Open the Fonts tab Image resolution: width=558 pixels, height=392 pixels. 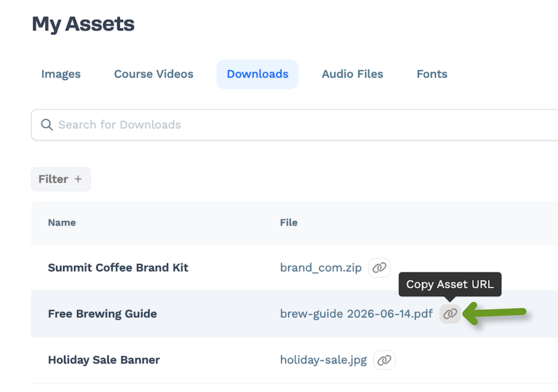click(x=432, y=74)
